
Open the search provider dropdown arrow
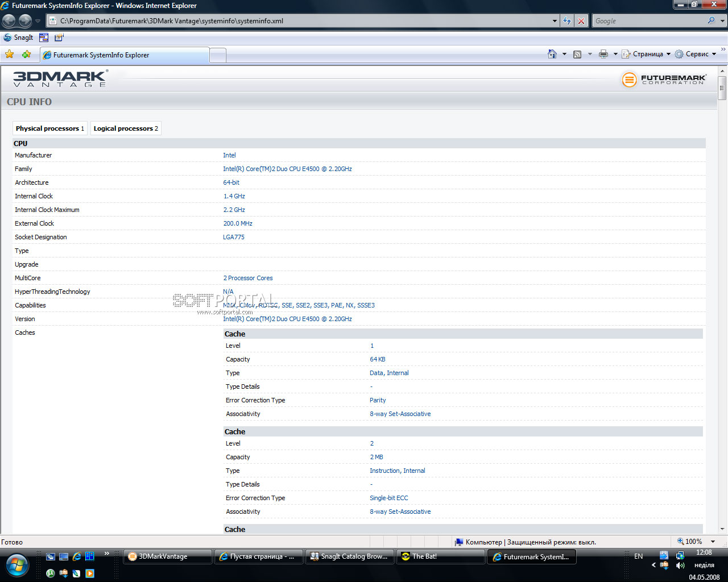722,21
